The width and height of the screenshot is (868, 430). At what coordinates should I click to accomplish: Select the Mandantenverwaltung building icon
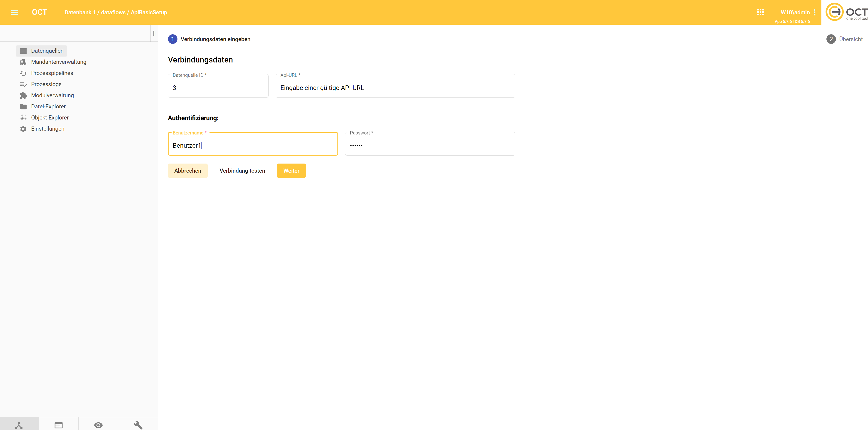[x=23, y=62]
